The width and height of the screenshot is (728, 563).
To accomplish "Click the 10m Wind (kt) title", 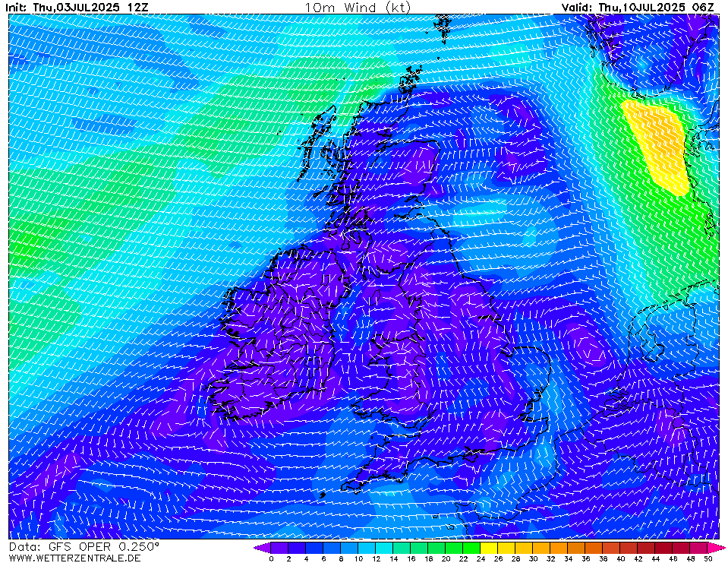I will pyautogui.click(x=358, y=8).
